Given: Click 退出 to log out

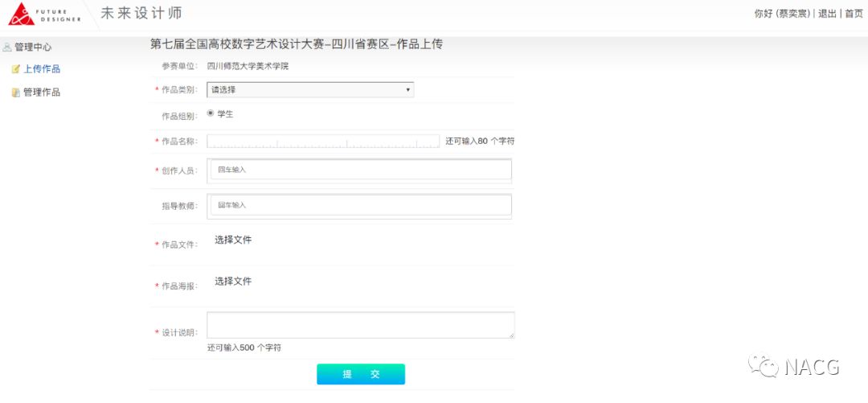Looking at the screenshot, I should pyautogui.click(x=827, y=14).
